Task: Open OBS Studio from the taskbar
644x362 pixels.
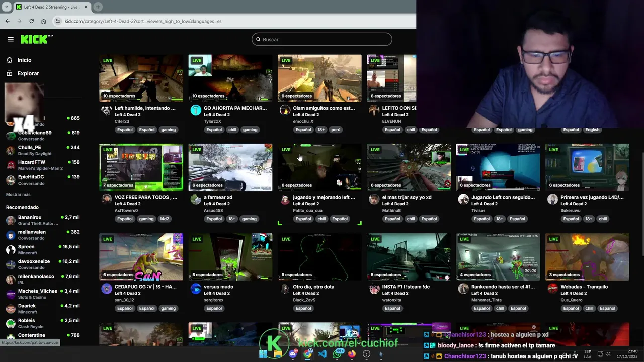Action: click(x=367, y=354)
